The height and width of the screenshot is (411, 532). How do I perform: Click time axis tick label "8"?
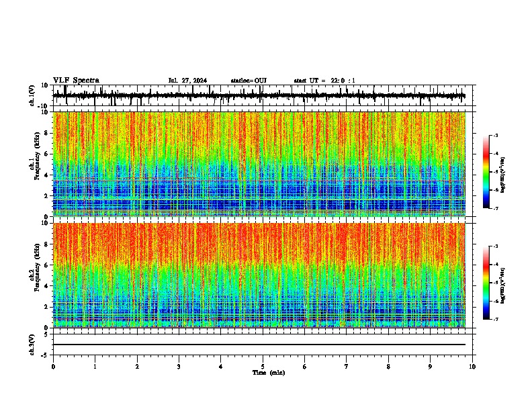point(388,367)
